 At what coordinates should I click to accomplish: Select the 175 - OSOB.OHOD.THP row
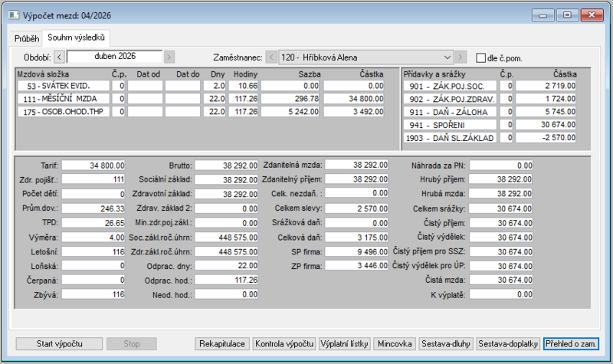tap(201, 111)
